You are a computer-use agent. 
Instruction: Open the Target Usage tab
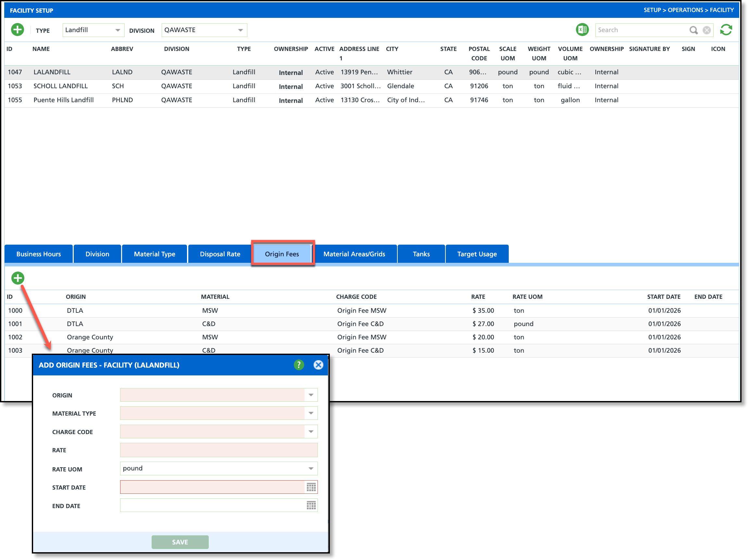tap(477, 254)
